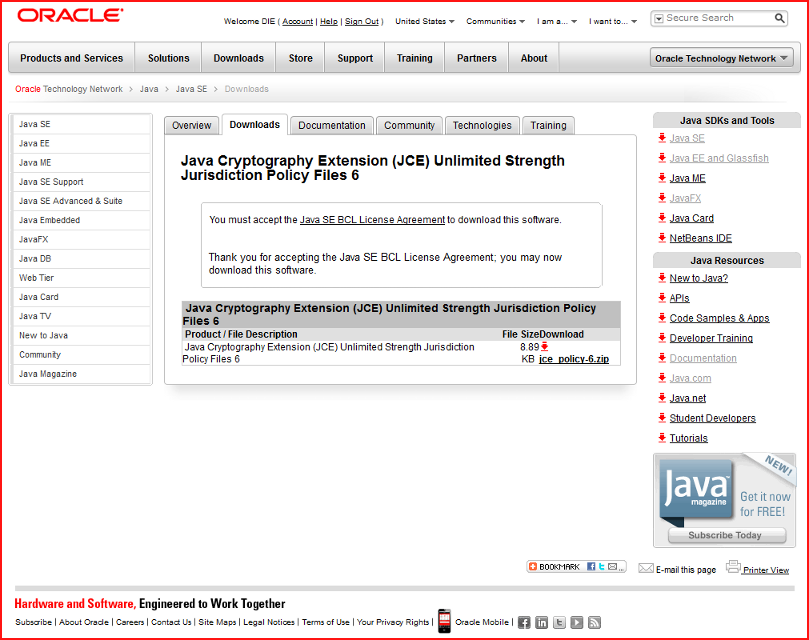Open the Partners menu
This screenshot has height=640, width=809.
coord(477,58)
